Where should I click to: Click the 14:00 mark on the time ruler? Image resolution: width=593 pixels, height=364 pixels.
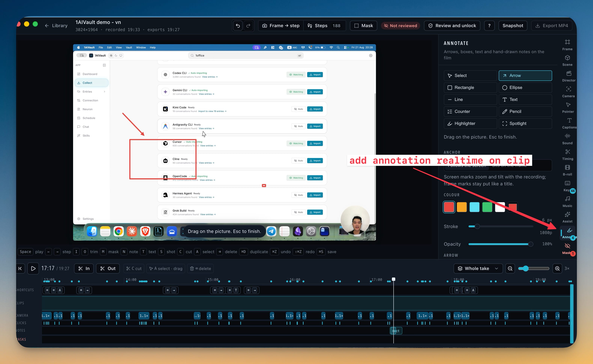[x=131, y=280]
